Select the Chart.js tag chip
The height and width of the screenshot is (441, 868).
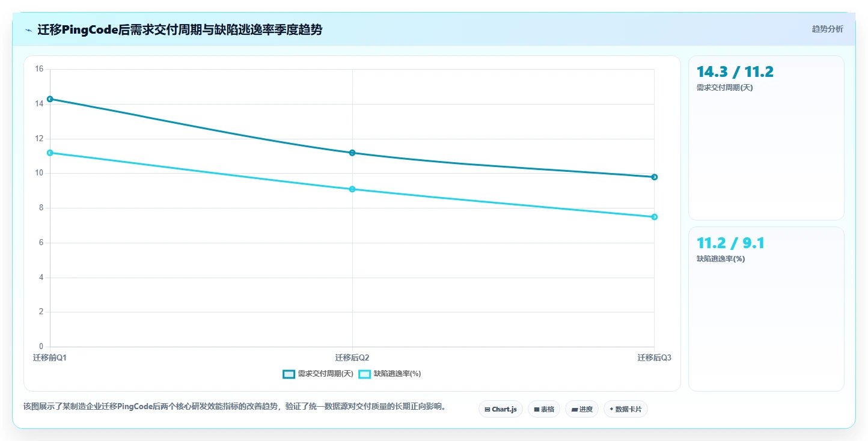pos(500,409)
